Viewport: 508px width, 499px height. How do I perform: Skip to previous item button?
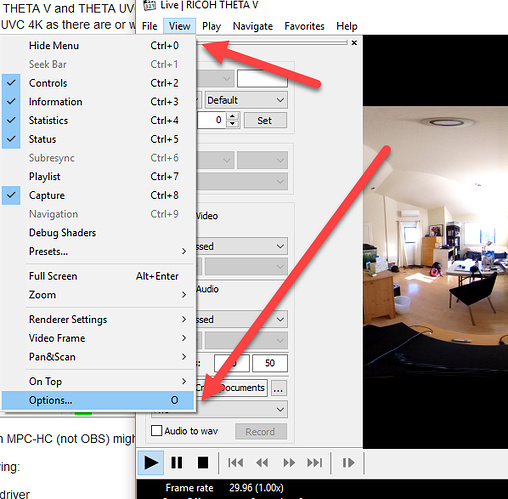tap(235, 463)
